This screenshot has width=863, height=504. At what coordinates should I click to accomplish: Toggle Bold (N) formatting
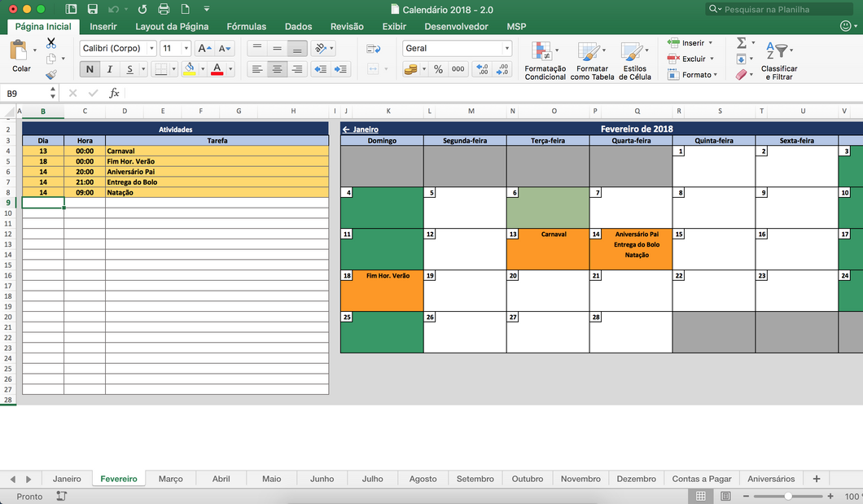click(x=90, y=69)
